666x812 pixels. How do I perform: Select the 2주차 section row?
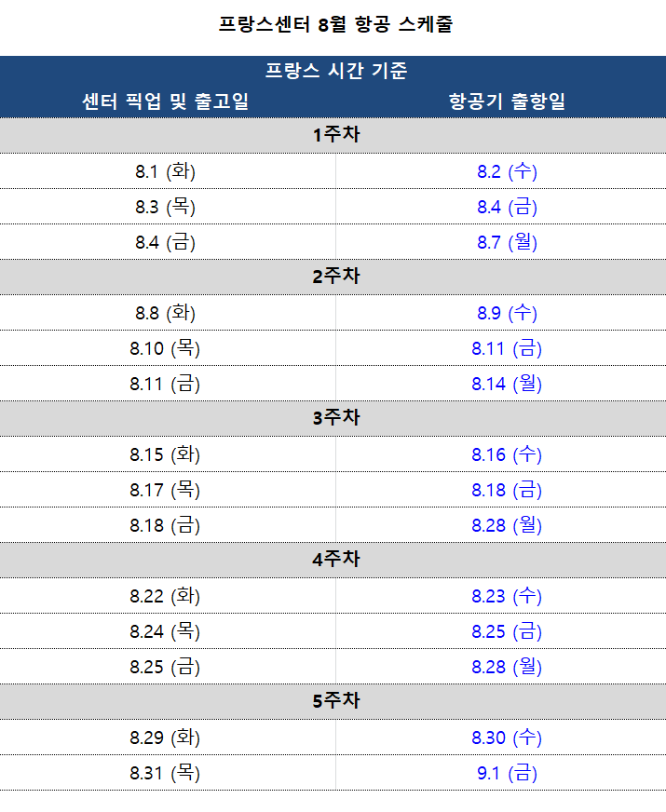333,277
